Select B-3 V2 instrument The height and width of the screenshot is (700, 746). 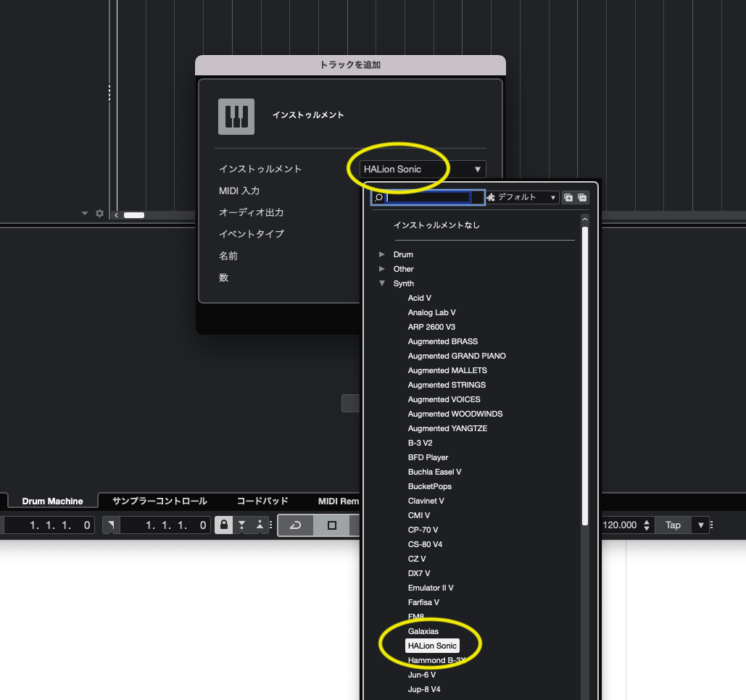pyautogui.click(x=420, y=443)
